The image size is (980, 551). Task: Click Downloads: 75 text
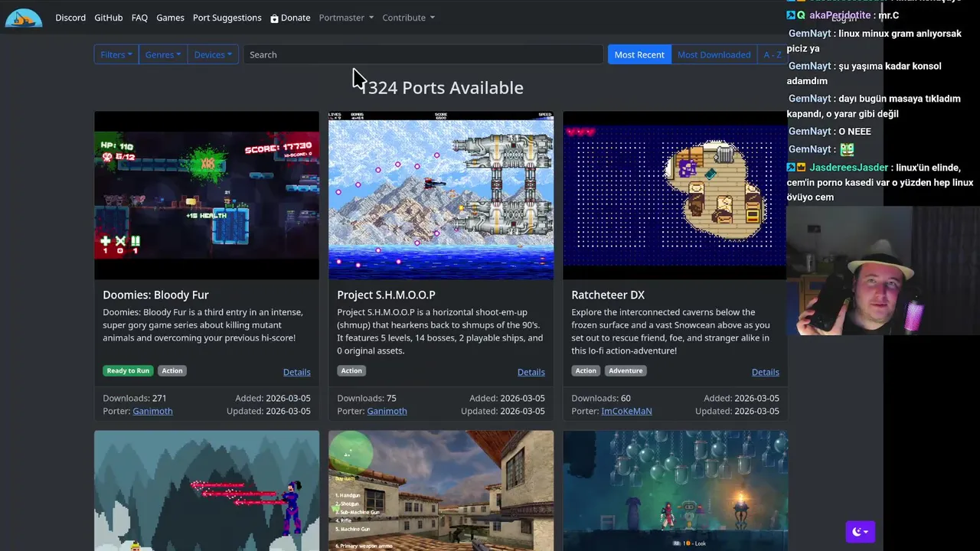tap(367, 398)
